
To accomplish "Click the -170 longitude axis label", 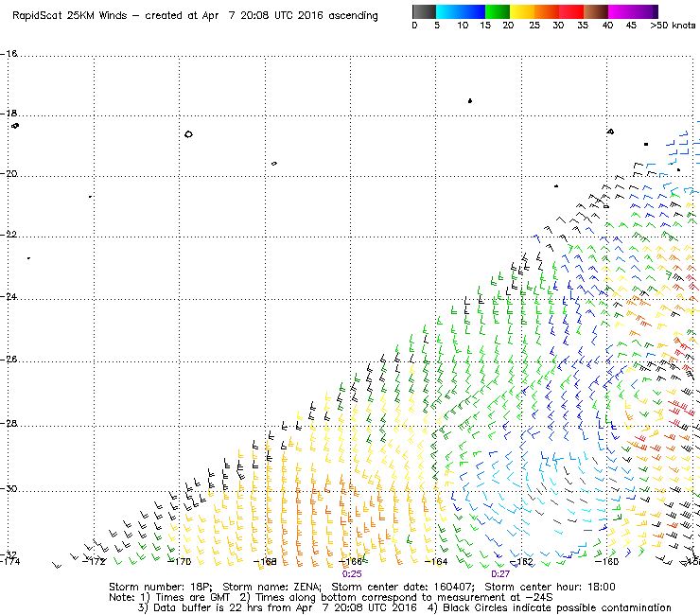I will 180,561.
